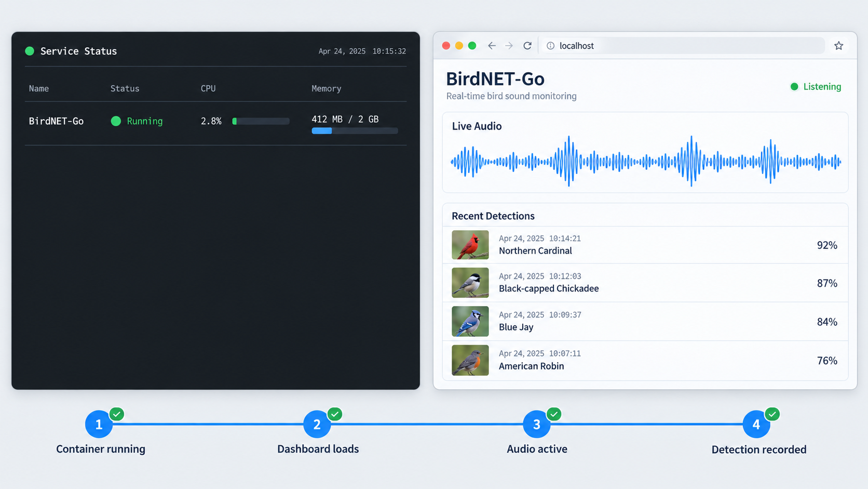The height and width of the screenshot is (489, 868).
Task: Select the Northern Cardinal detection name
Action: pos(535,251)
